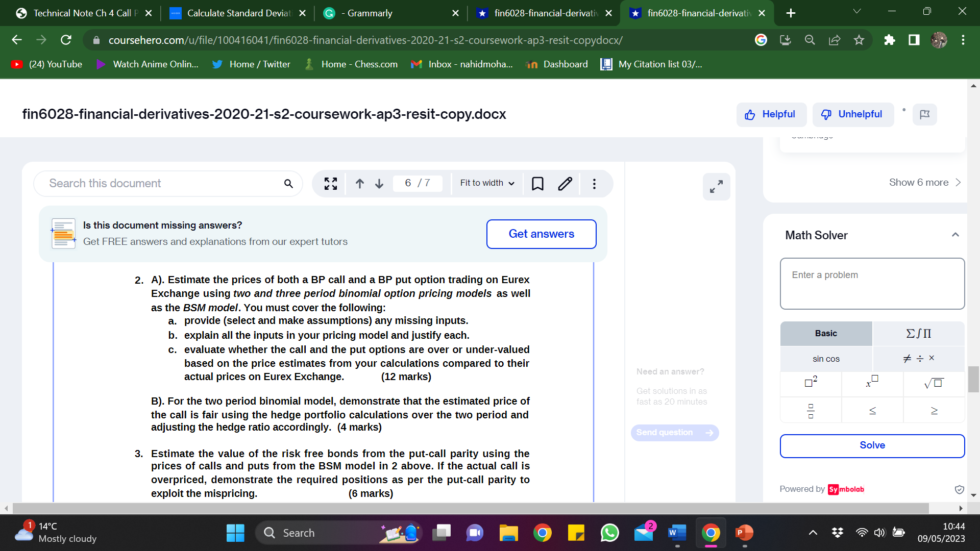
Task: Expand Show 6 more
Action: click(924, 183)
